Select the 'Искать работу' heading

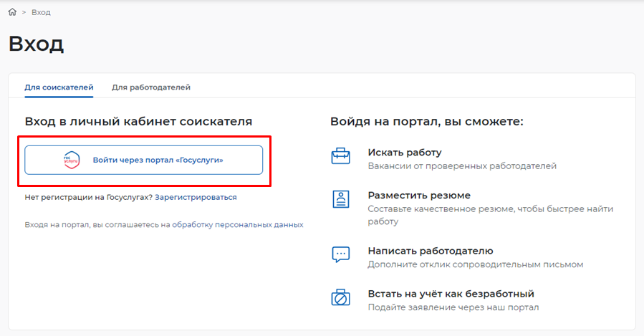(x=405, y=153)
